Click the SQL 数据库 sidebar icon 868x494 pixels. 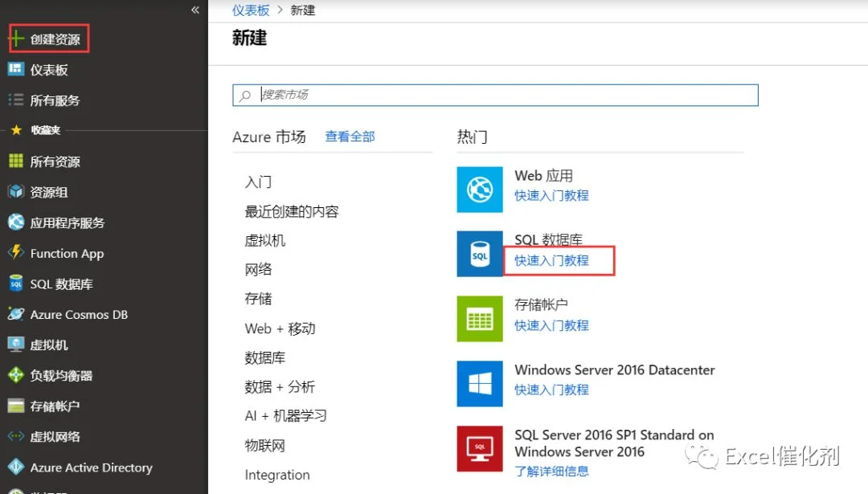[x=16, y=284]
